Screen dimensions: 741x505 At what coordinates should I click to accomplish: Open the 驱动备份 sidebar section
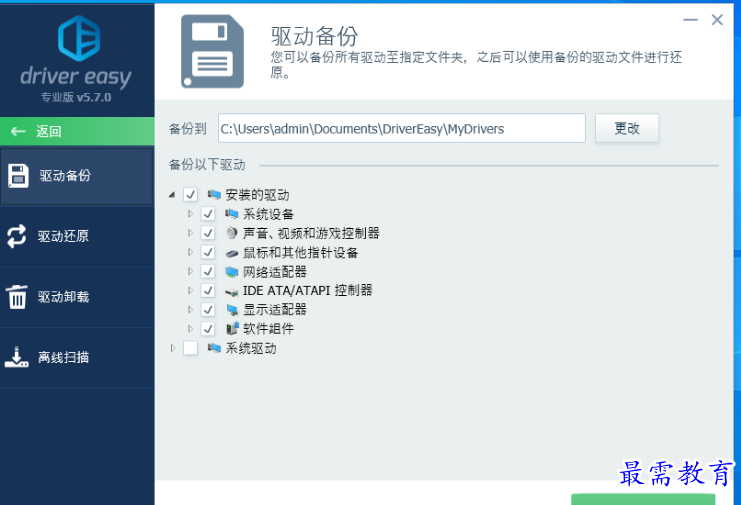[77, 176]
